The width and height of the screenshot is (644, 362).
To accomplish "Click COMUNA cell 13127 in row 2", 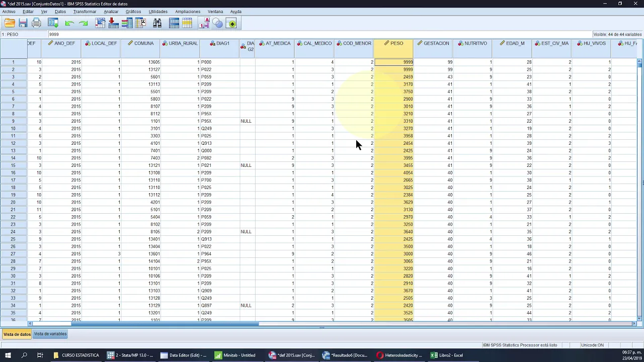I will point(140,69).
